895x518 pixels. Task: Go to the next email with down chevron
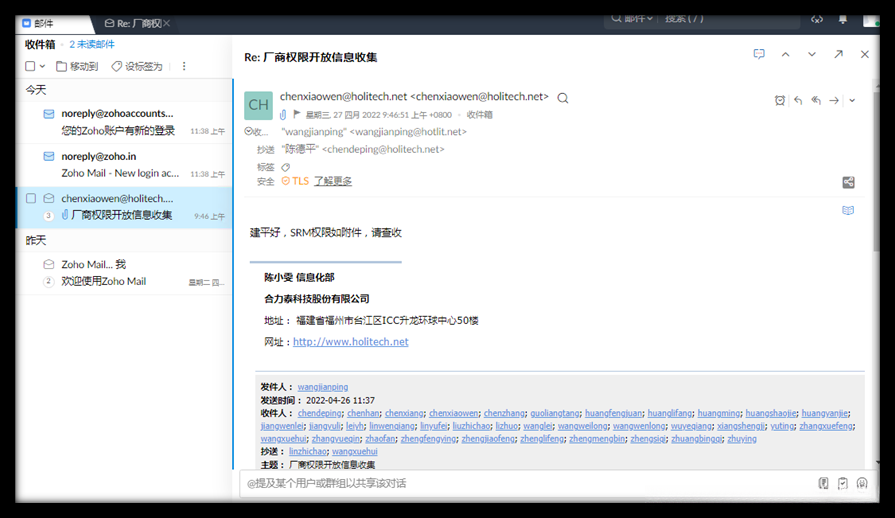(x=812, y=54)
